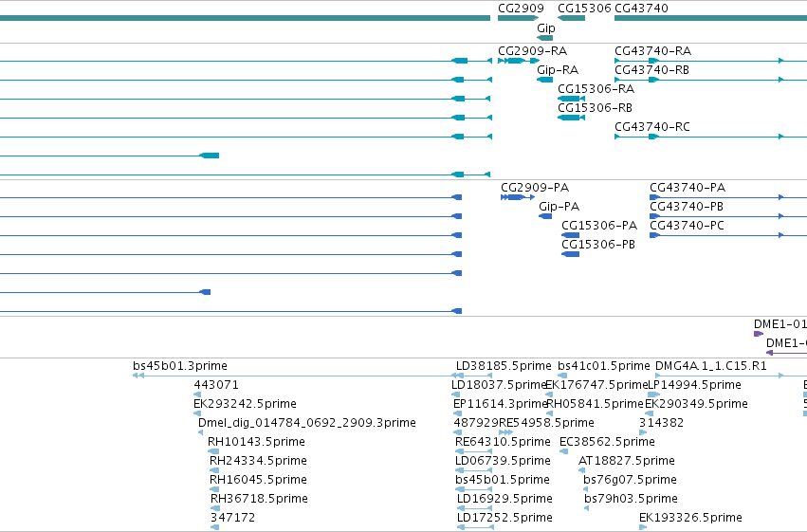Screen dimensions: 807x532
Task: Click EST EP11614.3prime
Action: point(501,404)
